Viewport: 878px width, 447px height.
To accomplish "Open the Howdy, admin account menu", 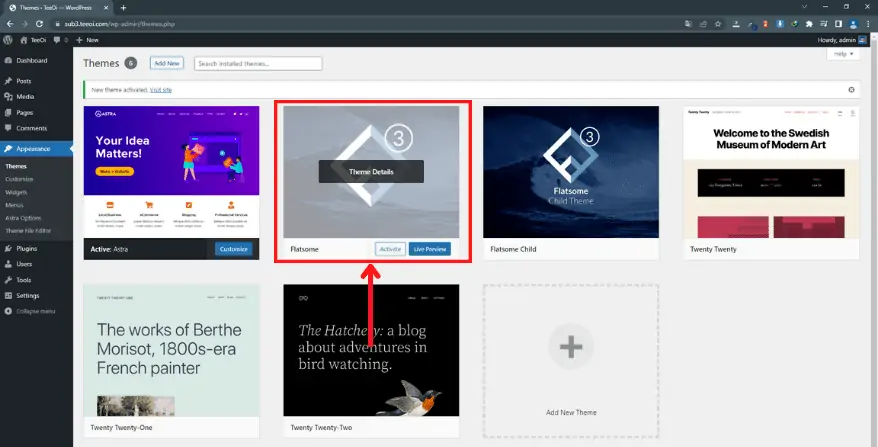I will click(x=842, y=40).
